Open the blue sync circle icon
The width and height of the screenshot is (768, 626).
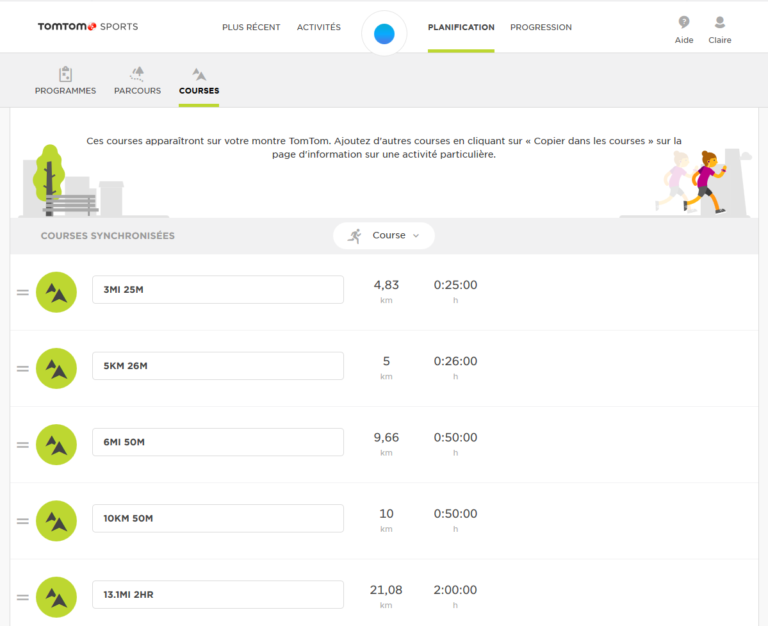click(384, 34)
